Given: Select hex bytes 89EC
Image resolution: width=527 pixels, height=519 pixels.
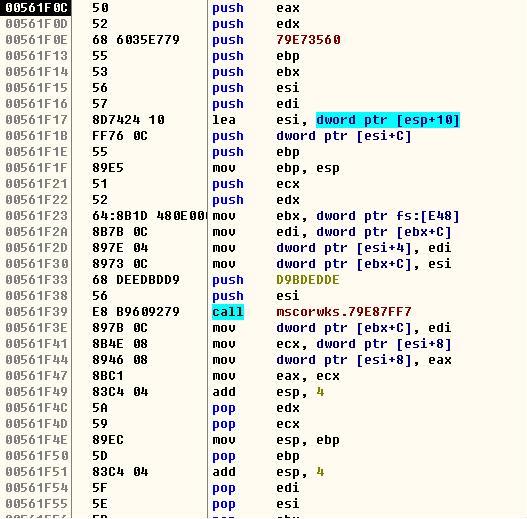Looking at the screenshot, I should 108,440.
